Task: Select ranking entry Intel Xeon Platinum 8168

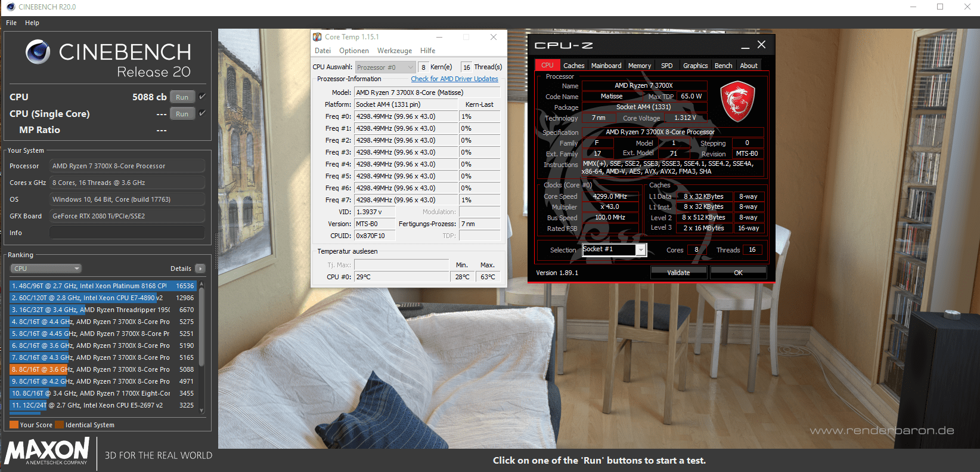Action: point(102,286)
